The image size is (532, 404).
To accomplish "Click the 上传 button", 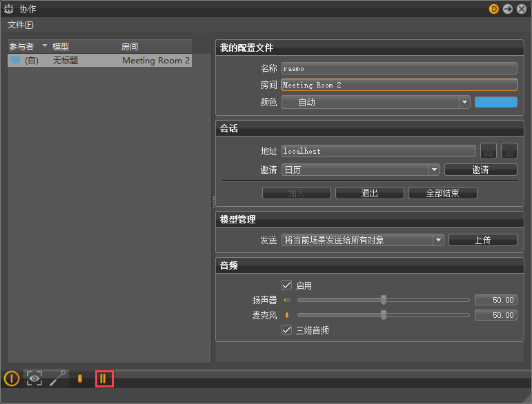I will click(x=483, y=240).
